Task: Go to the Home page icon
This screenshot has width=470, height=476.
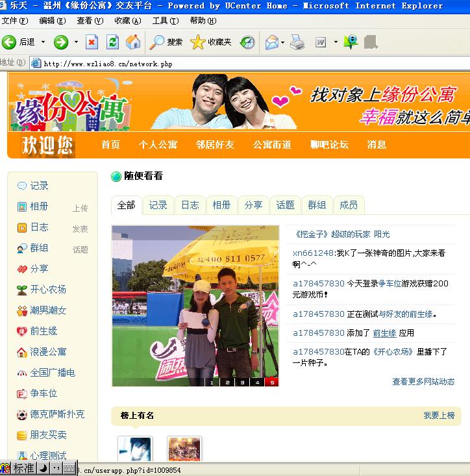Action: coord(133,42)
